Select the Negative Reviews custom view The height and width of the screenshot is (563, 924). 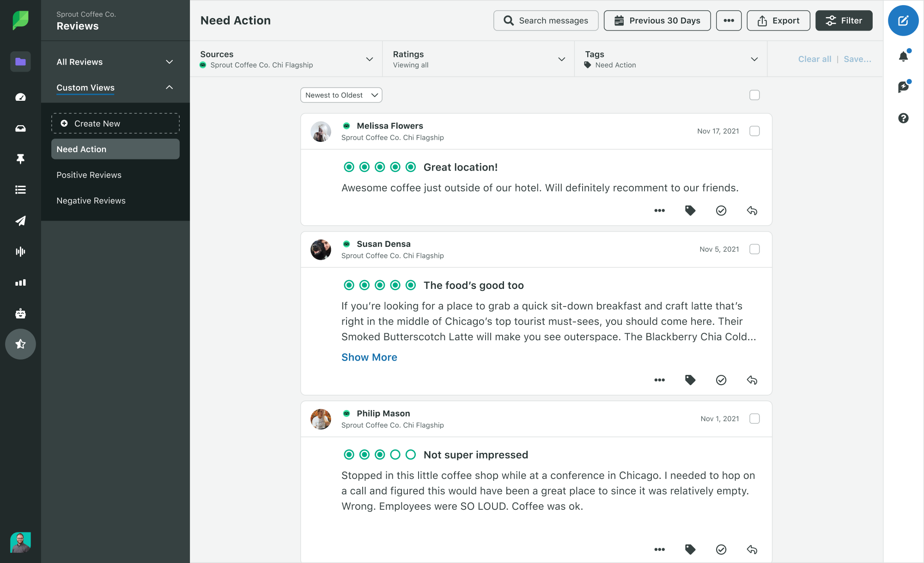point(91,200)
